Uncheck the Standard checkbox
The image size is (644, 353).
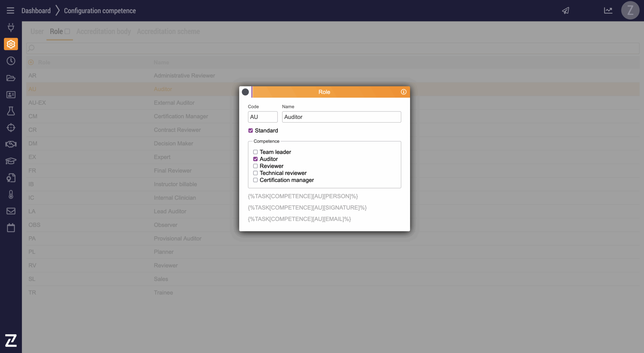tap(251, 130)
